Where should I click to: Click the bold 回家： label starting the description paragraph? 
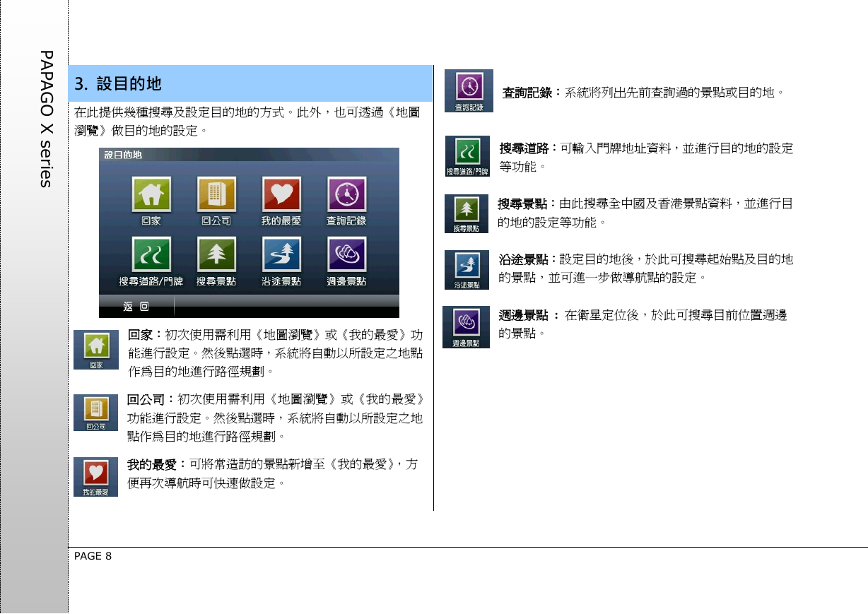tap(146, 333)
